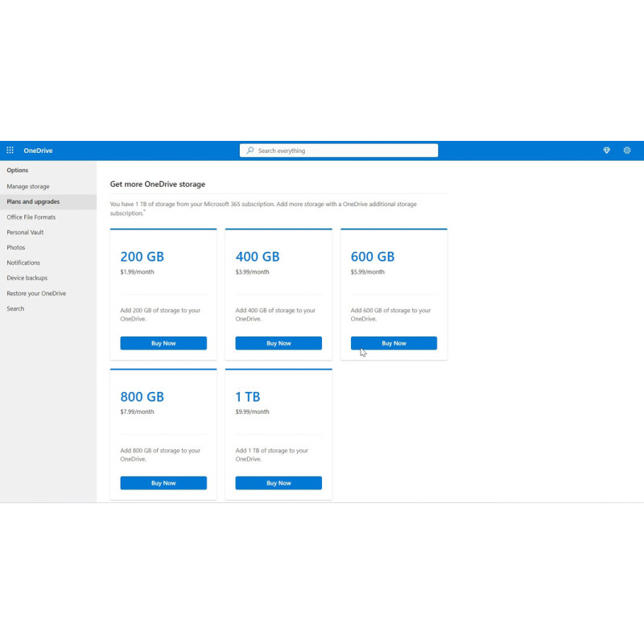Click the search magnifier icon
644x644 pixels.
(x=250, y=151)
